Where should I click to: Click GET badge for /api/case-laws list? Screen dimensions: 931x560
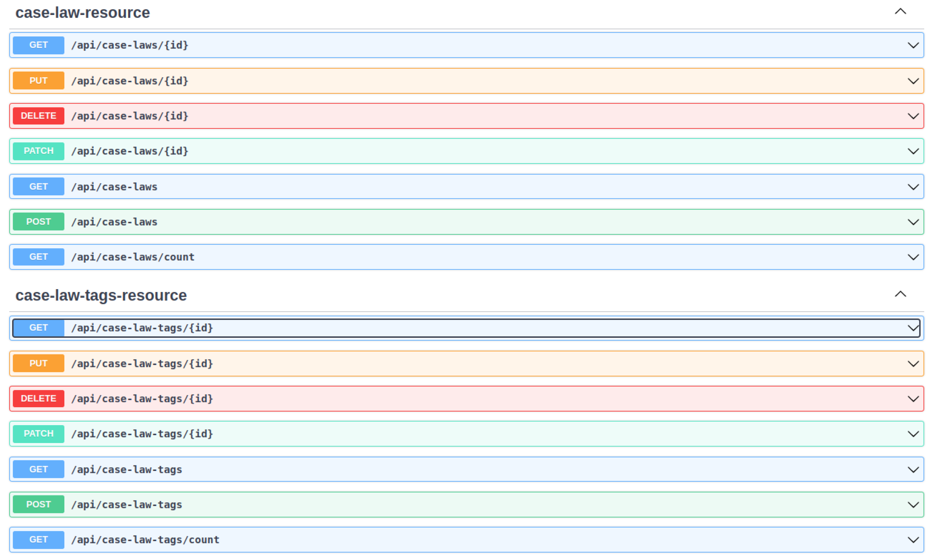tap(38, 186)
